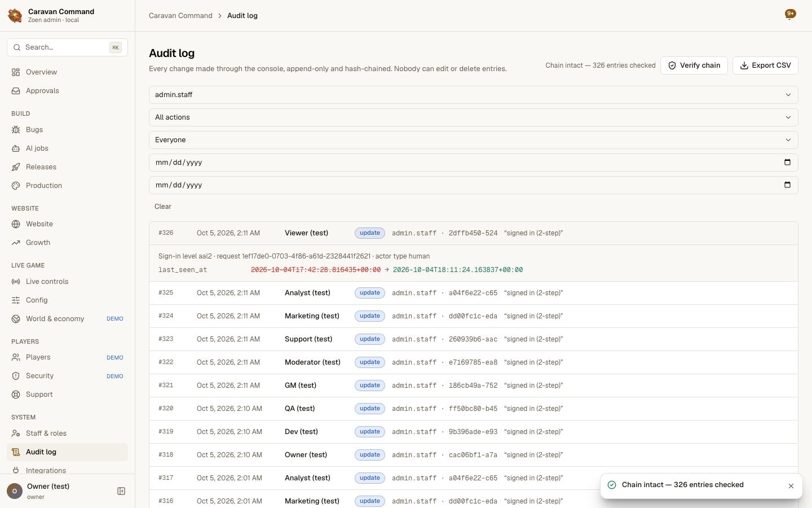Image resolution: width=812 pixels, height=508 pixels.
Task: Open the admin.staff filter dropdown
Action: [x=474, y=95]
